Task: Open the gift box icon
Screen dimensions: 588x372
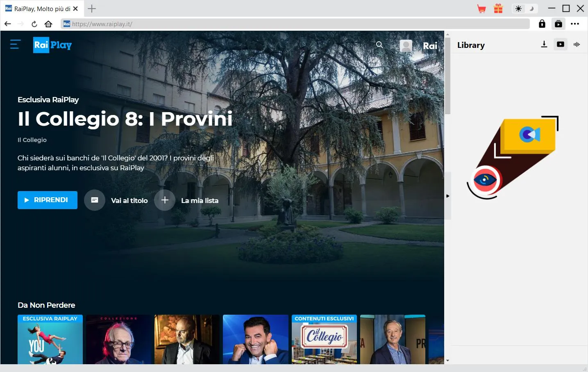Action: (498, 9)
